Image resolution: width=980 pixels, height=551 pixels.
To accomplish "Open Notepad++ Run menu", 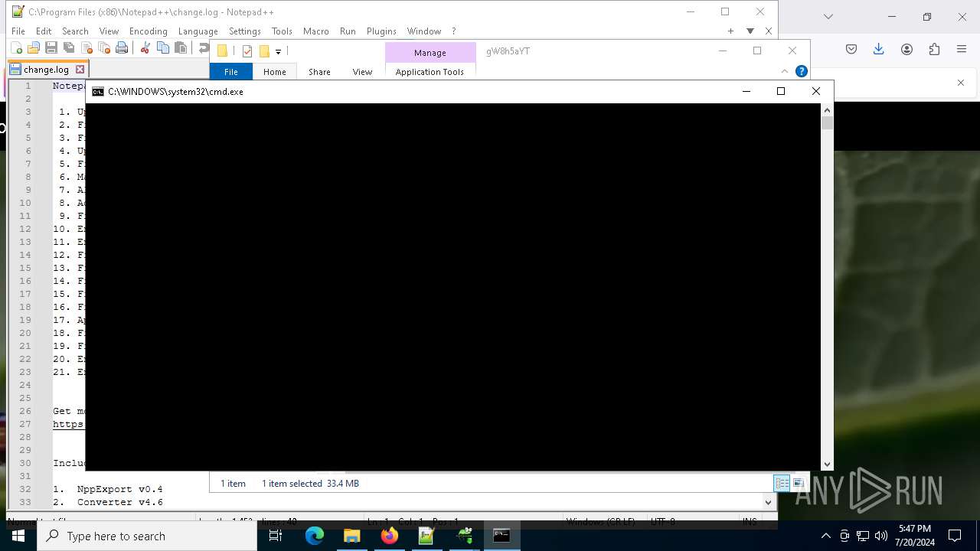I will click(348, 31).
